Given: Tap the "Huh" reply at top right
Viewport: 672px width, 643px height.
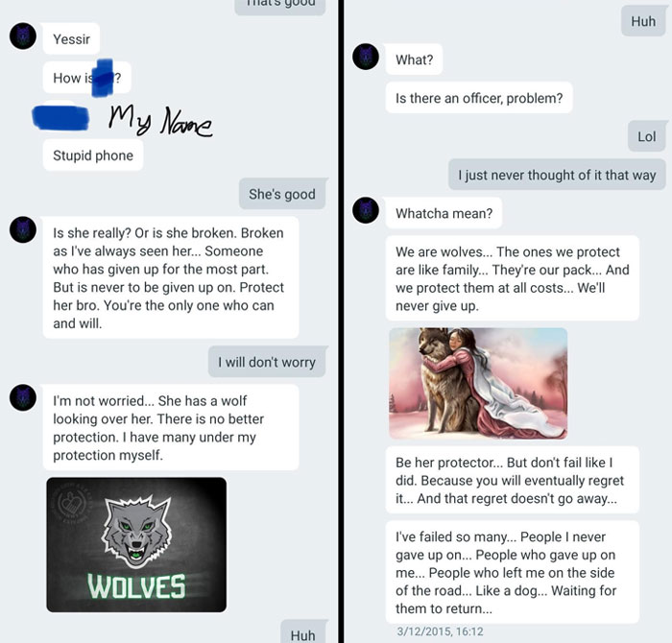Looking at the screenshot, I should coord(643,21).
